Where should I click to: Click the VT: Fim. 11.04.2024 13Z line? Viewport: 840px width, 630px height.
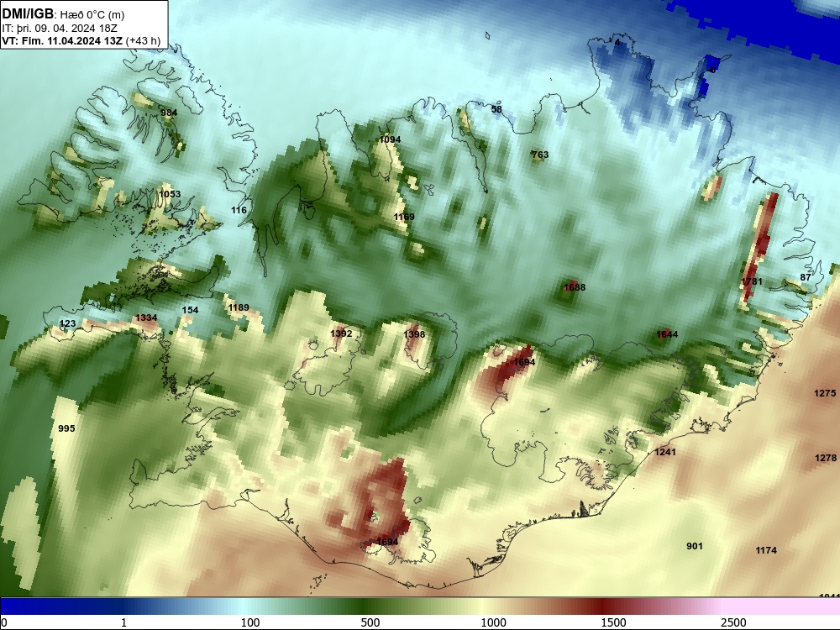[x=65, y=40]
